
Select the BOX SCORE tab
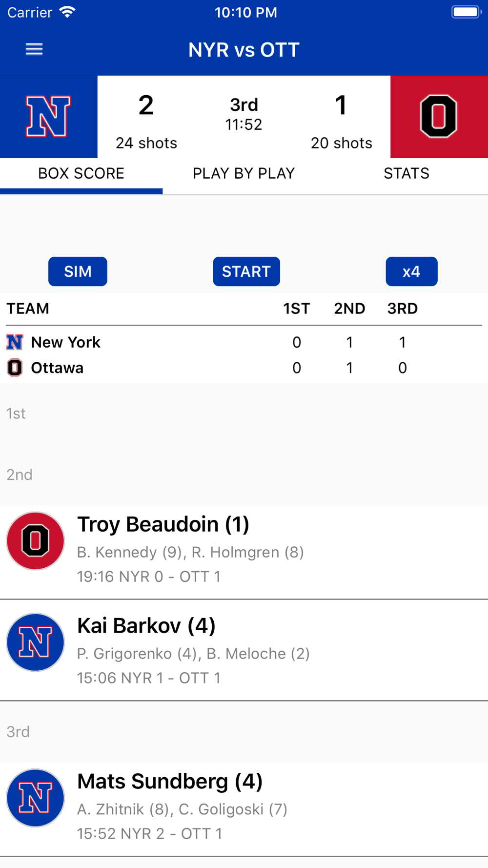coord(81,173)
